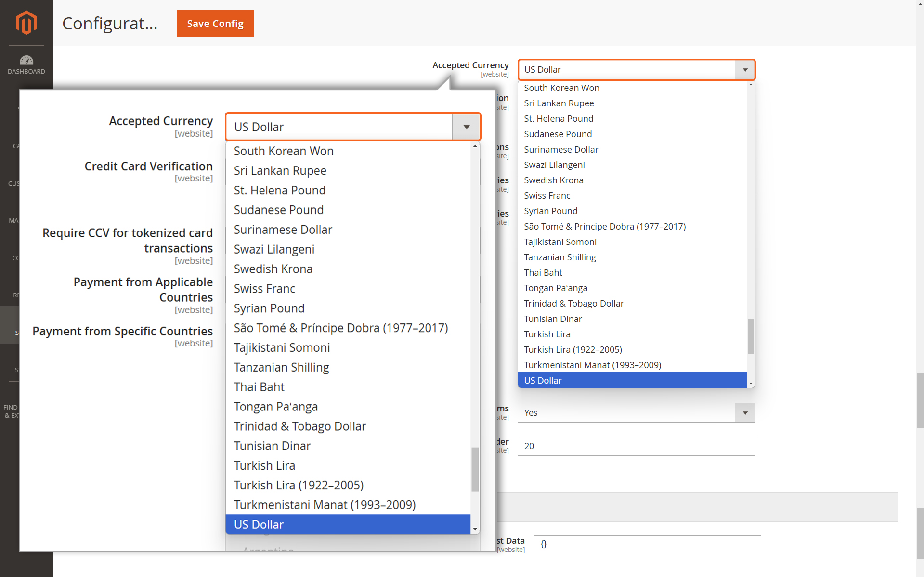Screen dimensions: 924x577
Task: Click the currency list scrollbar thumb
Action: 751,336
